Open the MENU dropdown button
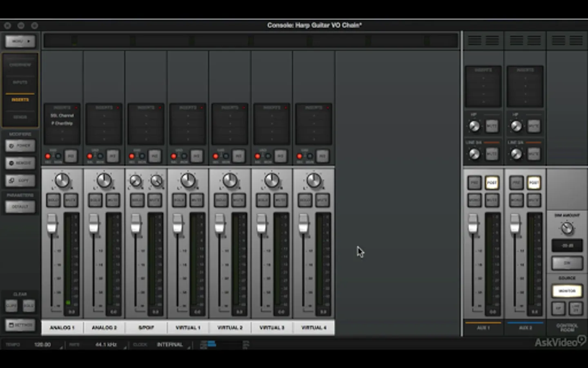This screenshot has width=588, height=368. pos(20,41)
